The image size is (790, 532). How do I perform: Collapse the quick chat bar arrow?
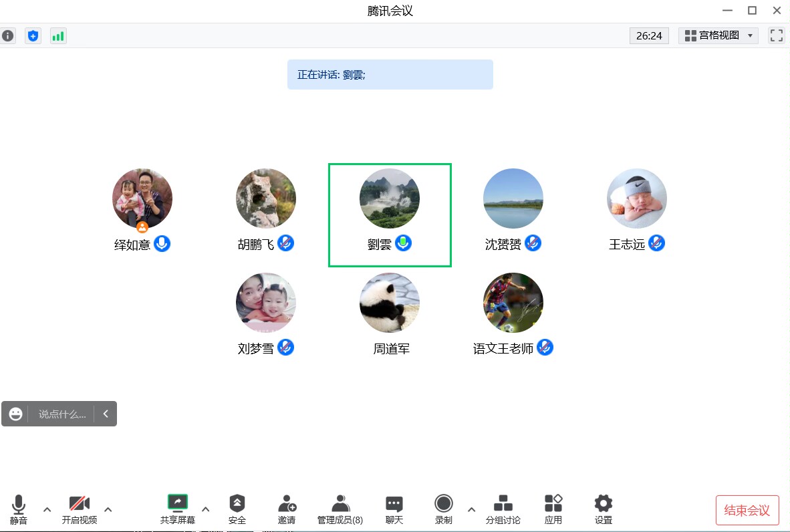pos(106,414)
